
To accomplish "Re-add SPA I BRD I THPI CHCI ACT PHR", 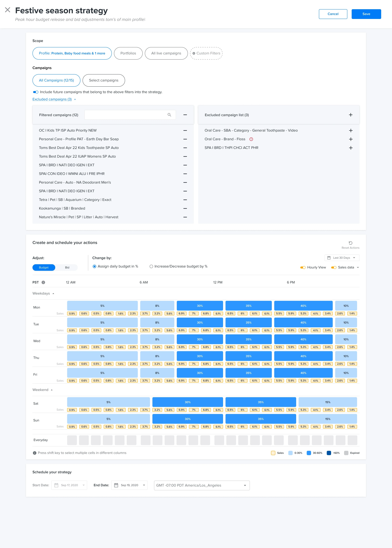I will coord(351,148).
